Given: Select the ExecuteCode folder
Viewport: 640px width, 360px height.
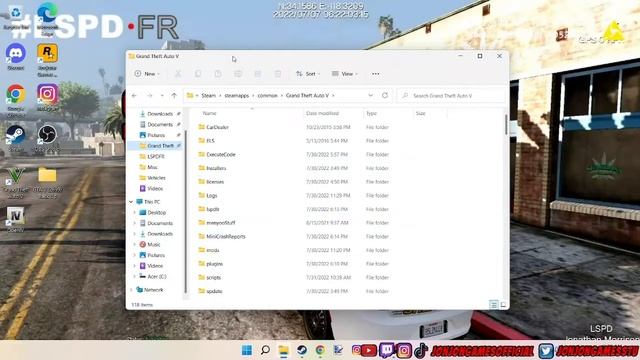Looking at the screenshot, I should [x=221, y=155].
